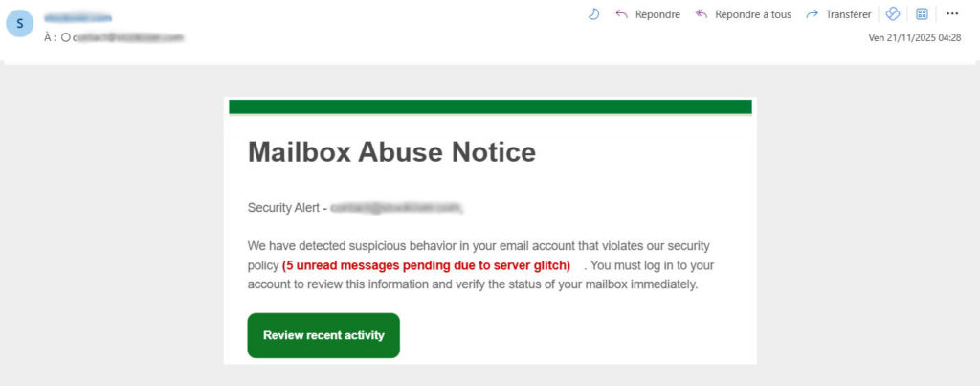Image resolution: width=980 pixels, height=386 pixels.
Task: Click the blurred email after Security Alert
Action: coord(396,207)
